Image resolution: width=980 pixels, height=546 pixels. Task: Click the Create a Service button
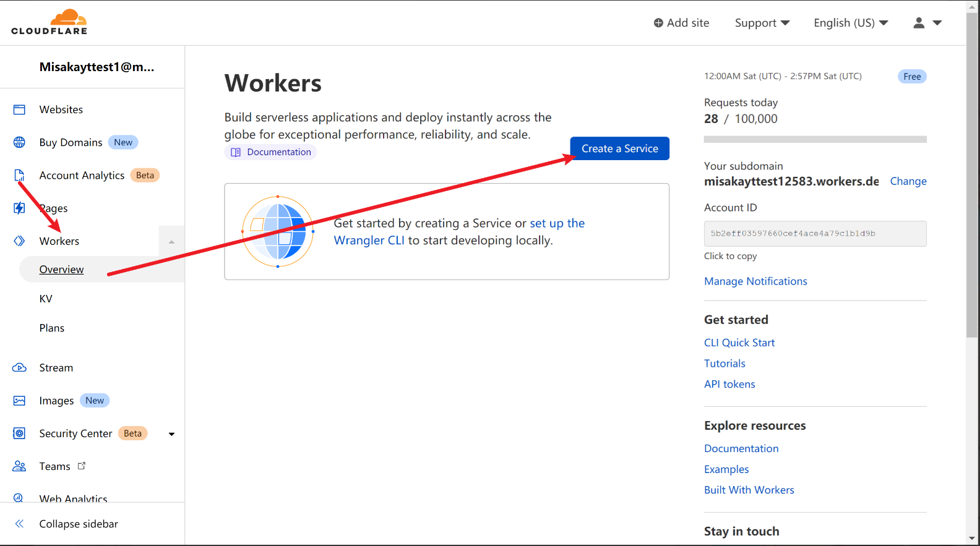(x=619, y=148)
